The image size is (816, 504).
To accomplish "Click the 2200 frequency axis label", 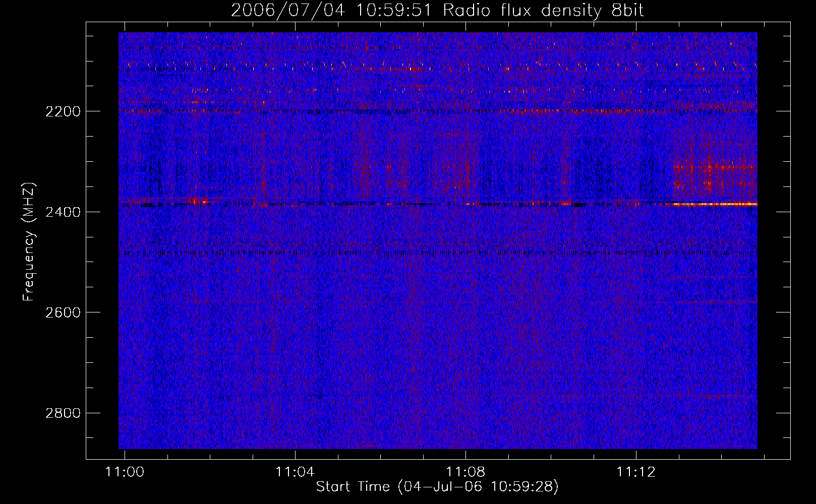I will click(x=63, y=111).
